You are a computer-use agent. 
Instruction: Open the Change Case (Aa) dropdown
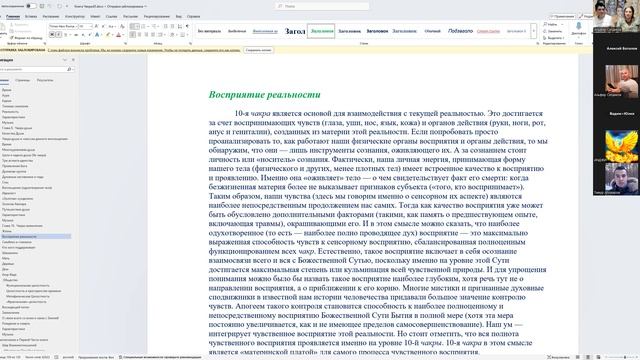112,26
